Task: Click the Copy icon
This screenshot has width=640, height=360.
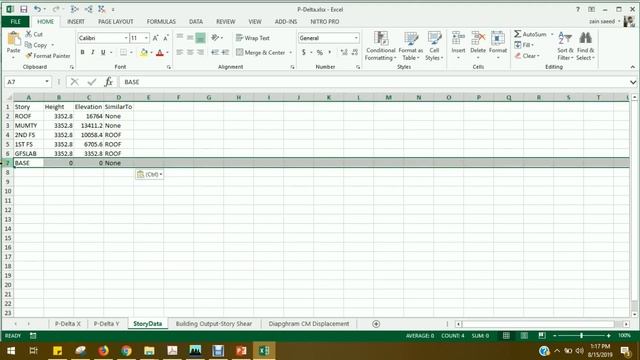Action: (28, 45)
